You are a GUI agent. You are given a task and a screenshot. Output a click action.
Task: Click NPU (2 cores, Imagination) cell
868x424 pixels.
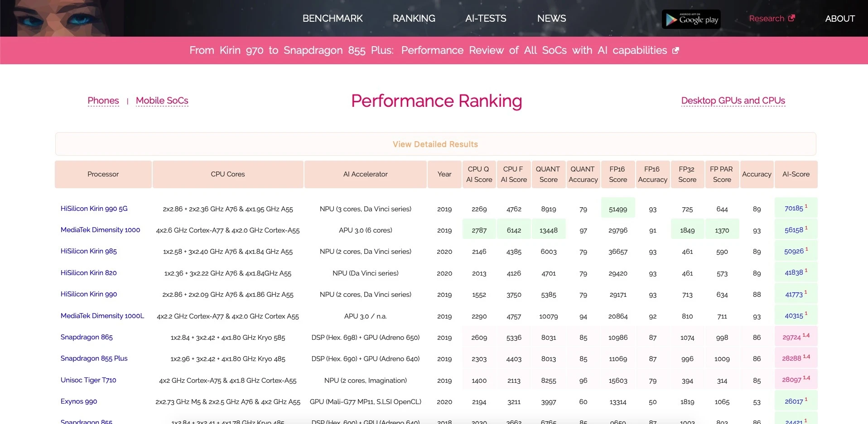(x=366, y=380)
